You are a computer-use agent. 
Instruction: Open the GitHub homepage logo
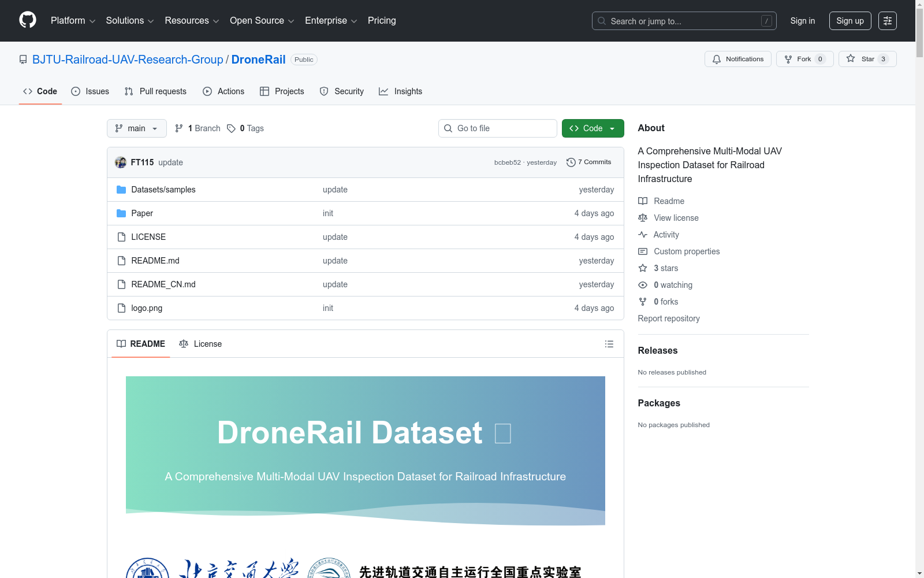click(28, 20)
